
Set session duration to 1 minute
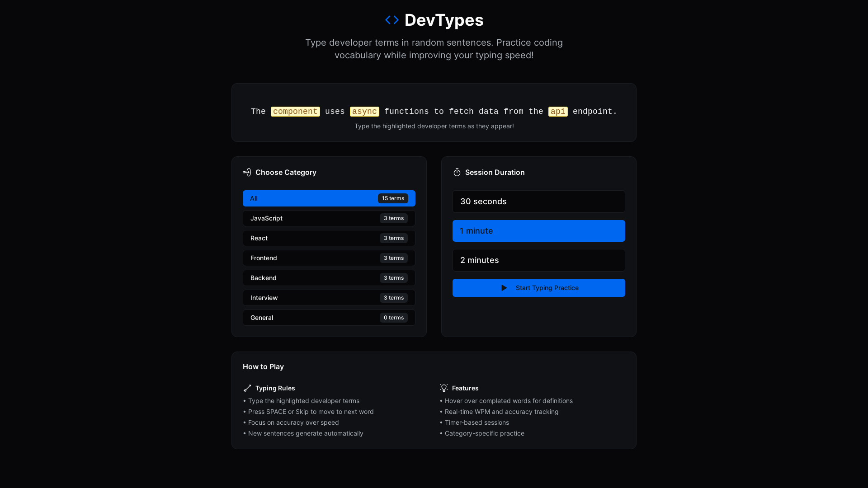[539, 231]
